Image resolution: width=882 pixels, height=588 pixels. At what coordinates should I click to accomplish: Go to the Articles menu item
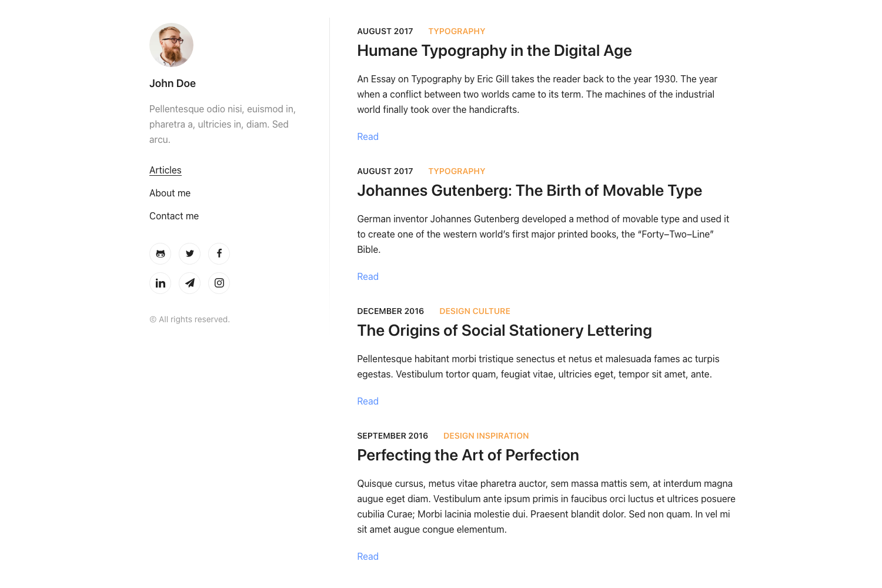coord(165,171)
